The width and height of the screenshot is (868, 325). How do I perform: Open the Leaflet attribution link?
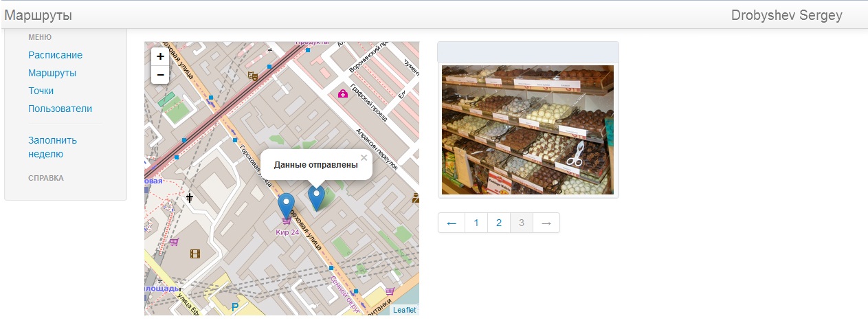(x=404, y=310)
